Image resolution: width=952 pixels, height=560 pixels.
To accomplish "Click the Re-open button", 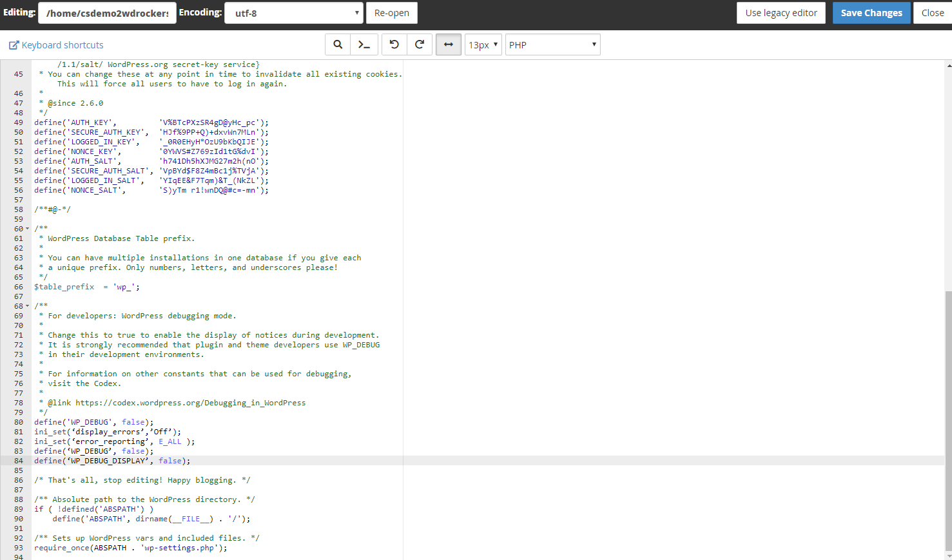I will 391,13.
